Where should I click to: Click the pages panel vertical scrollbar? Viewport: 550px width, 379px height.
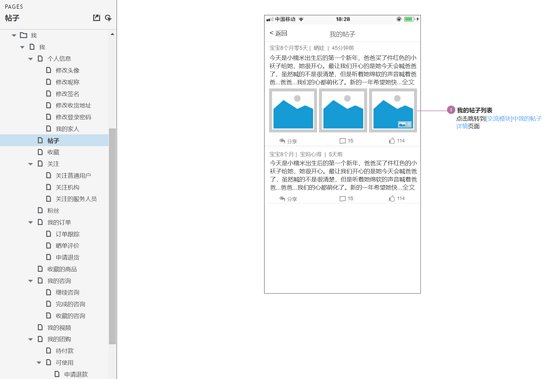point(112,236)
